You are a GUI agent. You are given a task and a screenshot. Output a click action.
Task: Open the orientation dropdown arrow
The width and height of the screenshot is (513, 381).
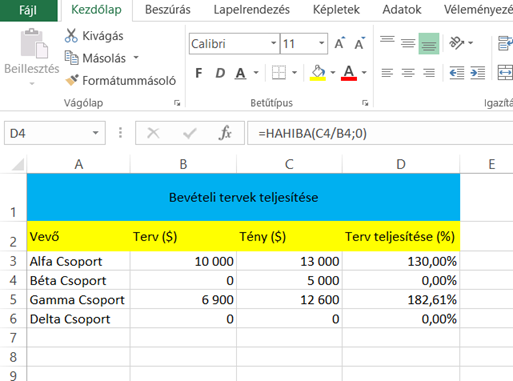[471, 43]
